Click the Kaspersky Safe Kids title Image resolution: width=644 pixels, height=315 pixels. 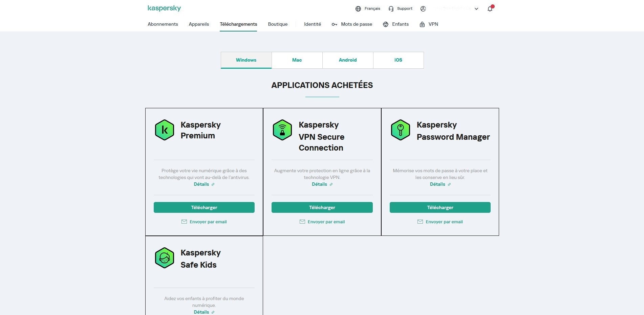200,259
